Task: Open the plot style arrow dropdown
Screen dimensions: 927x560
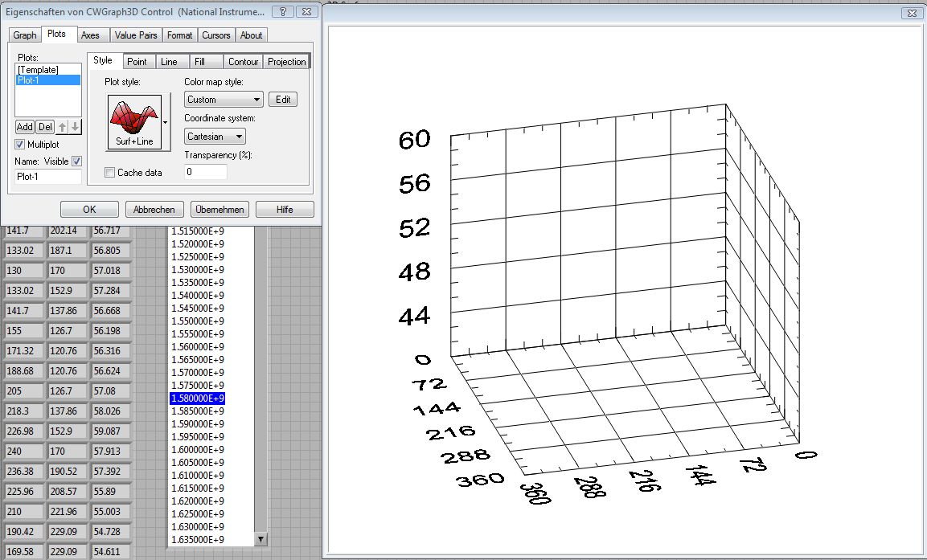Action: point(166,122)
